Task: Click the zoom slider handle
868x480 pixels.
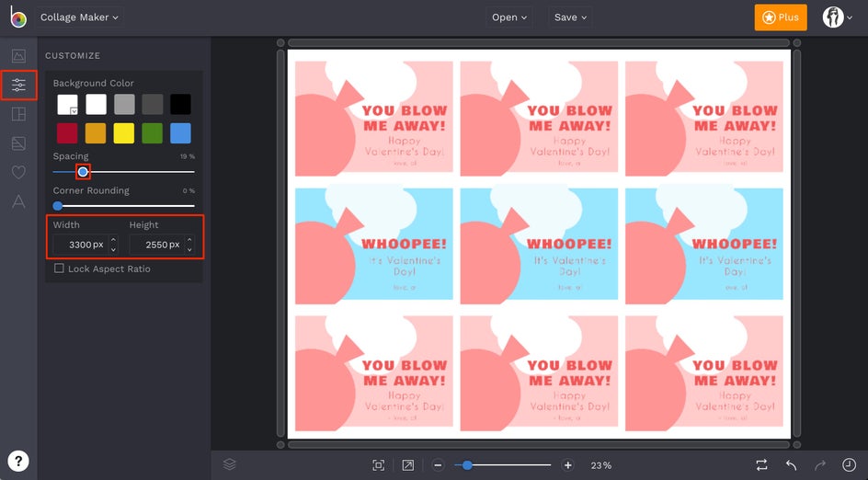Action: 467,465
